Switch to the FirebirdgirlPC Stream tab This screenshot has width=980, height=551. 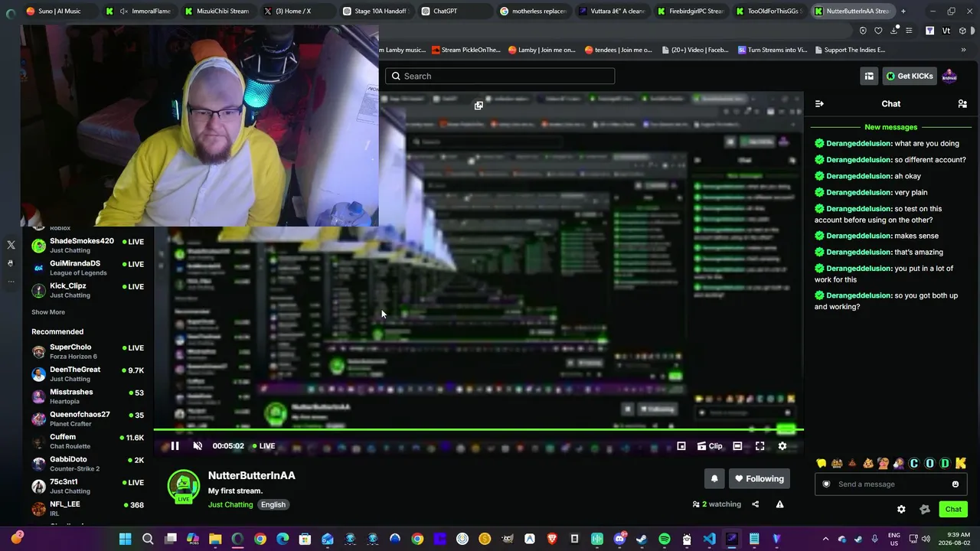pyautogui.click(x=691, y=11)
